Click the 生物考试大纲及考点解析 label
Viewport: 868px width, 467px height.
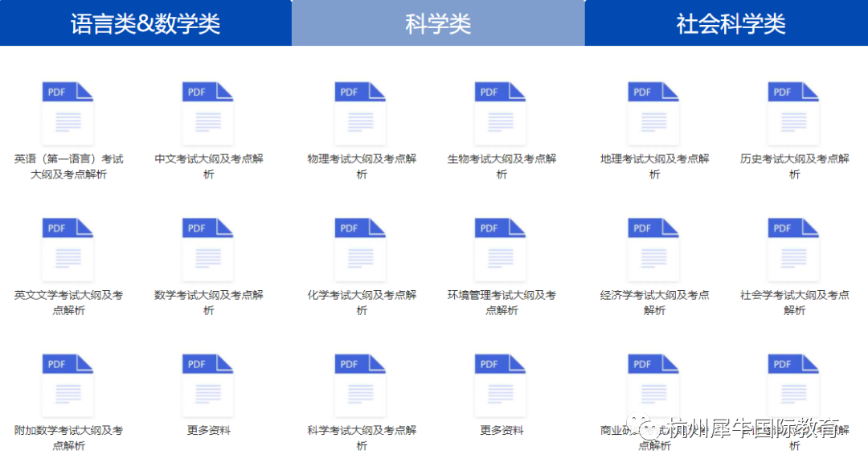(x=502, y=166)
